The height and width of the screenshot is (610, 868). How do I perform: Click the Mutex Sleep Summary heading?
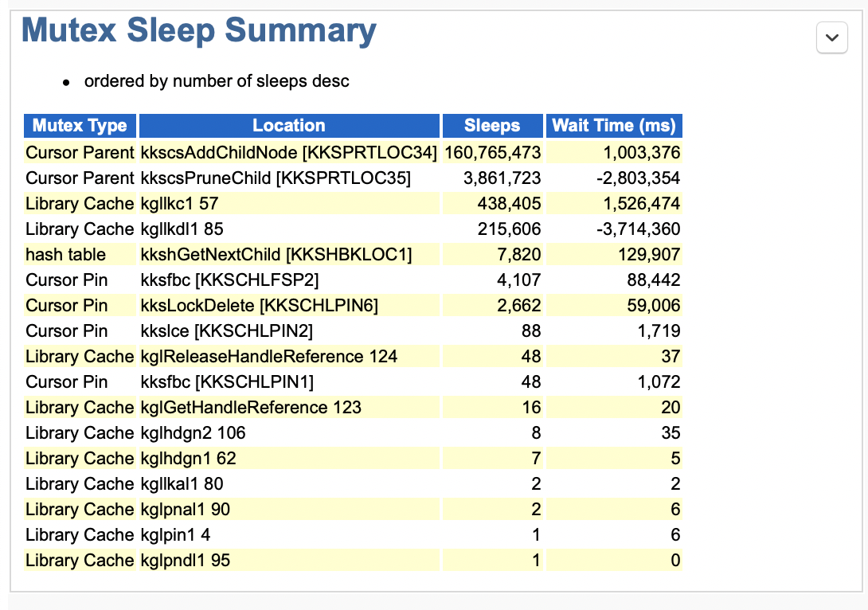[199, 31]
